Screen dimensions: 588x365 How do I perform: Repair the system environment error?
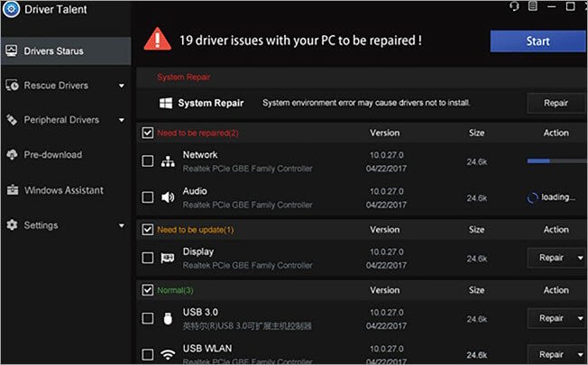[x=556, y=103]
